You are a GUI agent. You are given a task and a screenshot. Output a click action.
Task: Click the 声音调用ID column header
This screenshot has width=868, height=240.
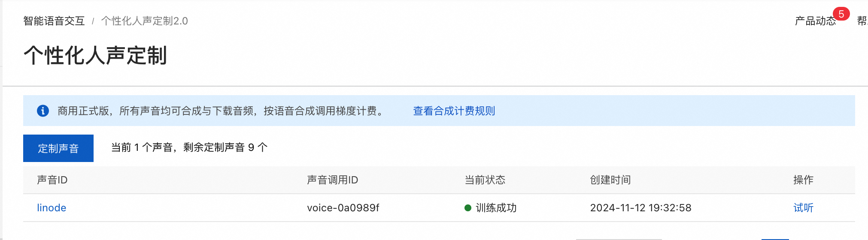tap(333, 180)
